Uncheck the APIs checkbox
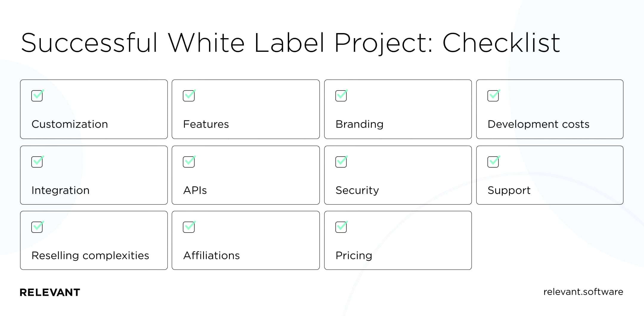The width and height of the screenshot is (644, 316). click(189, 162)
